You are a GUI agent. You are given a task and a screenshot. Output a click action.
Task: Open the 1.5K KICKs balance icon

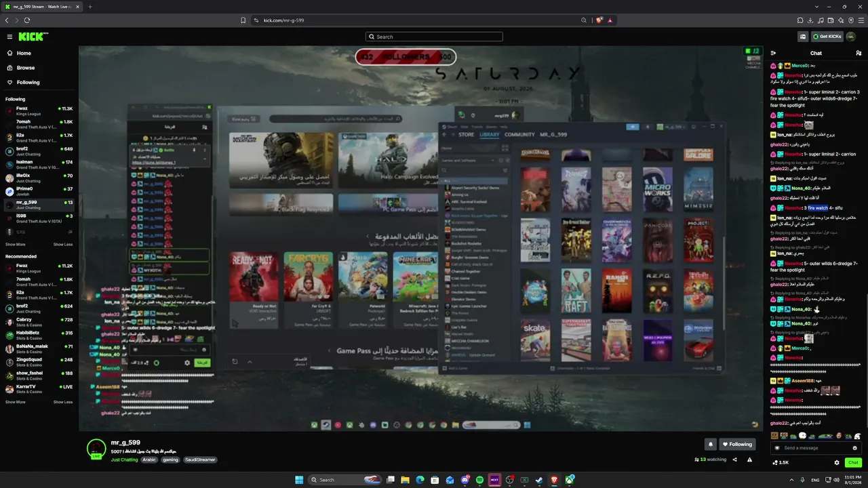781,463
